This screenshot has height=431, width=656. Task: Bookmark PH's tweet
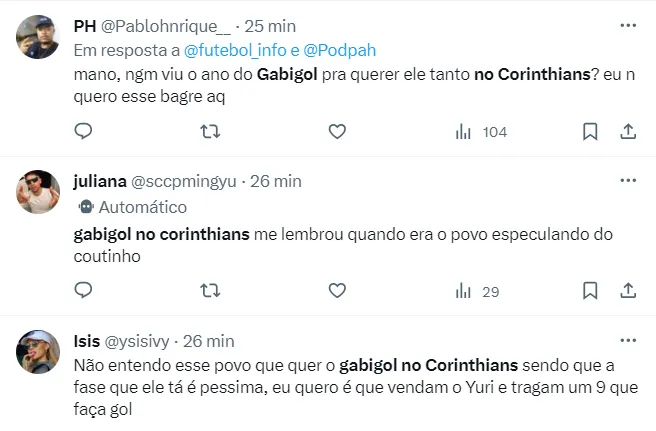tap(590, 131)
